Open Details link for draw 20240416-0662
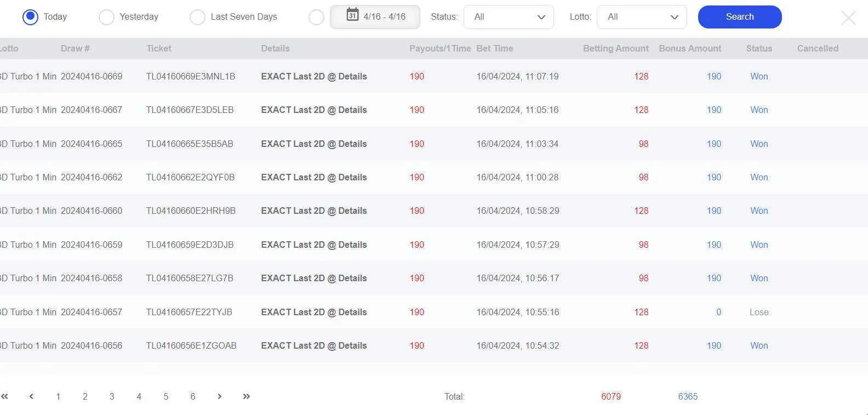Screen dimensions: 868x415 313,177
